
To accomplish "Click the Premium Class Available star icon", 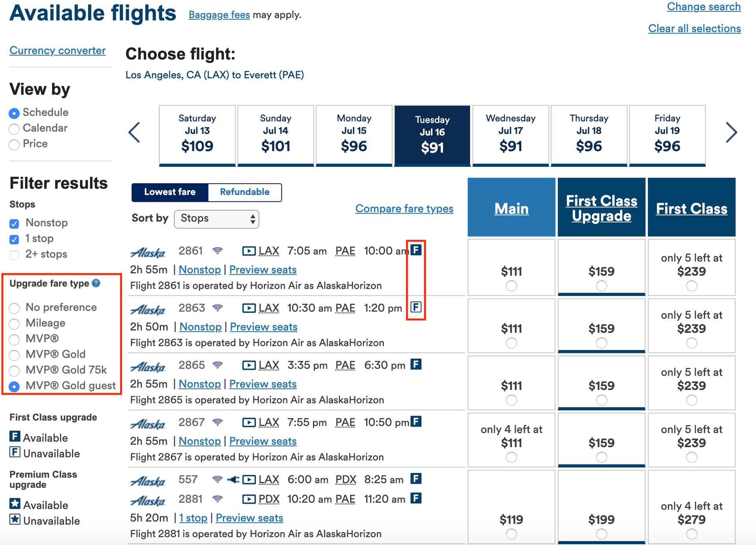I will (x=14, y=505).
